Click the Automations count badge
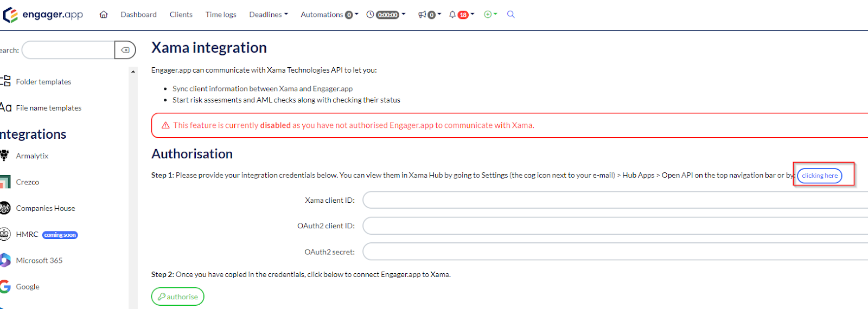 349,15
